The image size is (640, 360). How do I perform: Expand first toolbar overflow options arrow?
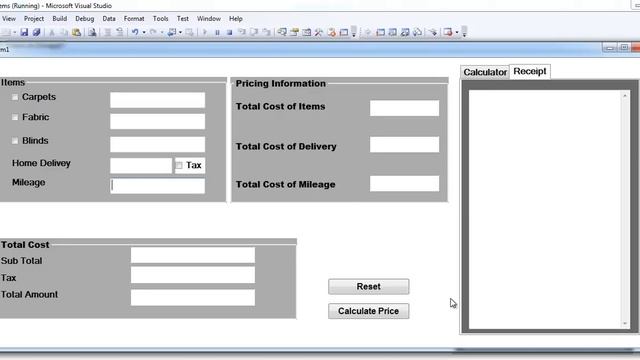coord(354,32)
